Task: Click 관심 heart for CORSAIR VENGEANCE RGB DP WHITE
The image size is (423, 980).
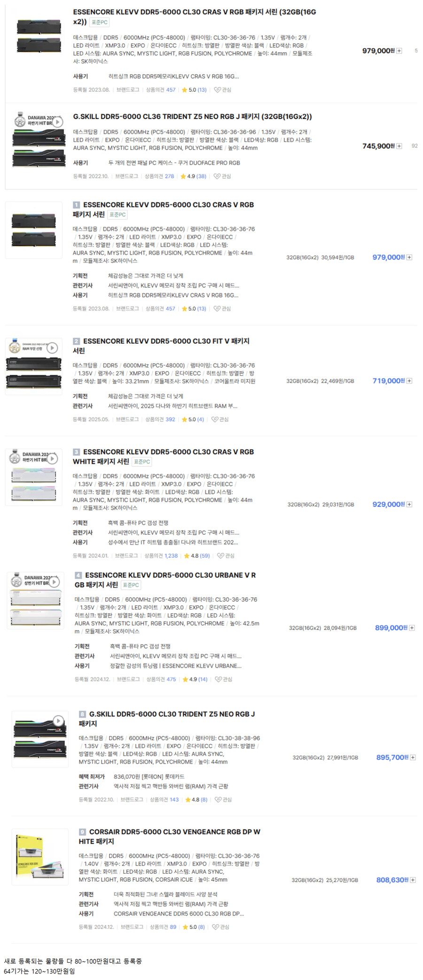Action: pyautogui.click(x=221, y=927)
